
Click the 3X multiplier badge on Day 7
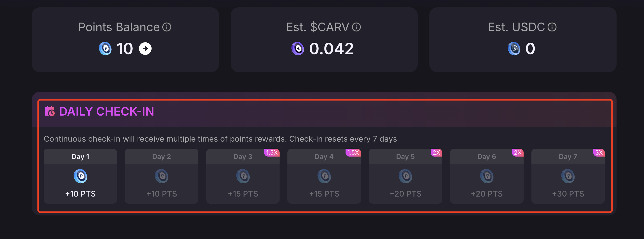pos(599,152)
